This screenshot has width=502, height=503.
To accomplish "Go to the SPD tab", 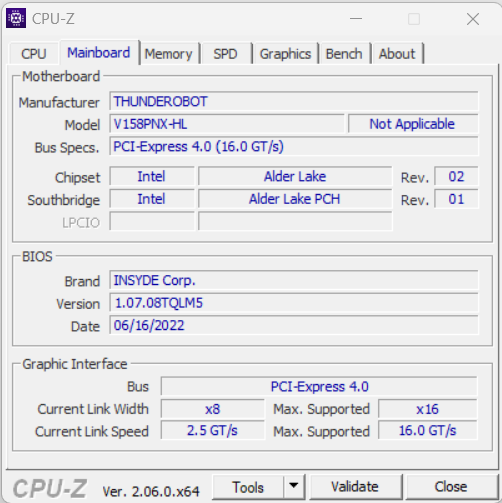I will pyautogui.click(x=226, y=53).
